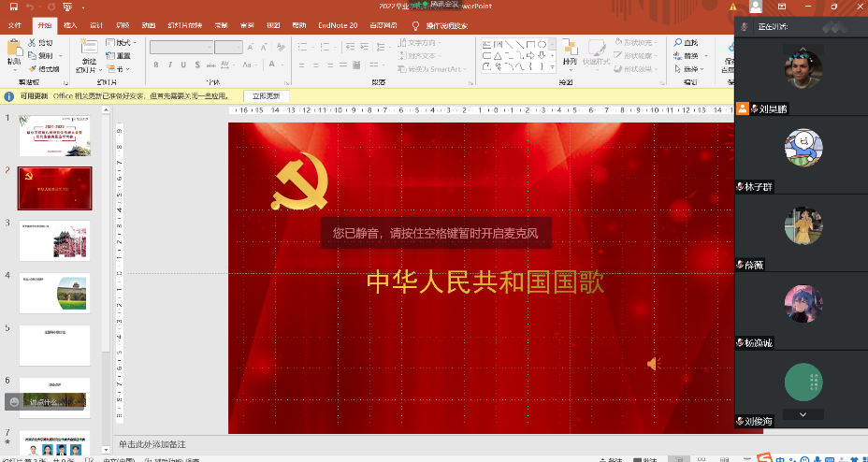Toggle underline text formatting

(x=182, y=65)
